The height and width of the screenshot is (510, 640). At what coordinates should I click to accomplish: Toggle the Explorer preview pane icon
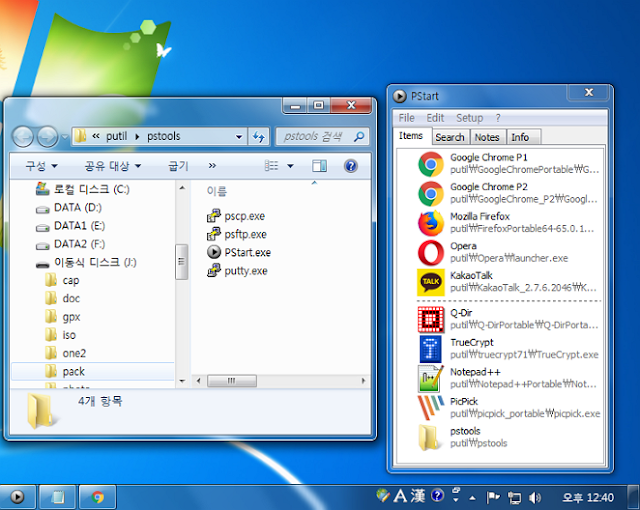coord(319,166)
